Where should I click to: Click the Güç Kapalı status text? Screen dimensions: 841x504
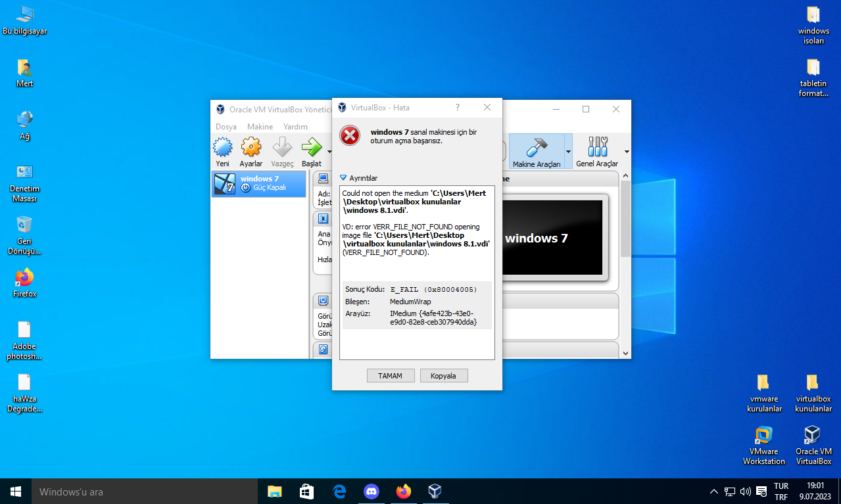[269, 188]
